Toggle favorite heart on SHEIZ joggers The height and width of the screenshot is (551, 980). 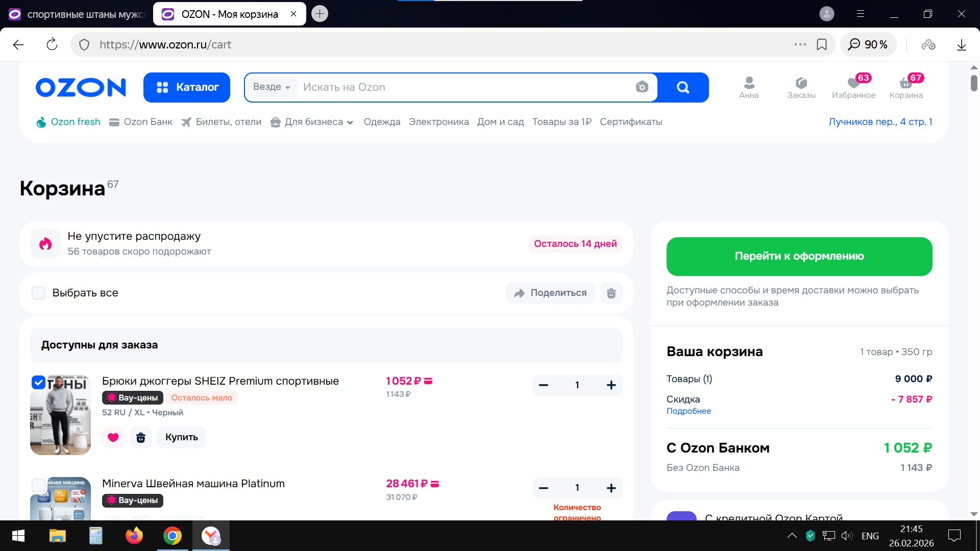click(x=113, y=437)
